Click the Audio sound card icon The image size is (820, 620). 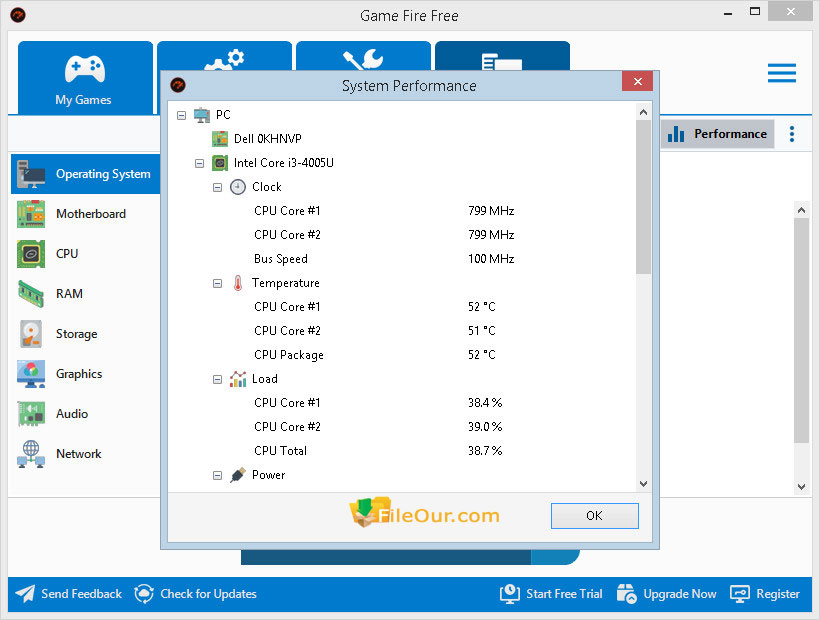coord(31,414)
